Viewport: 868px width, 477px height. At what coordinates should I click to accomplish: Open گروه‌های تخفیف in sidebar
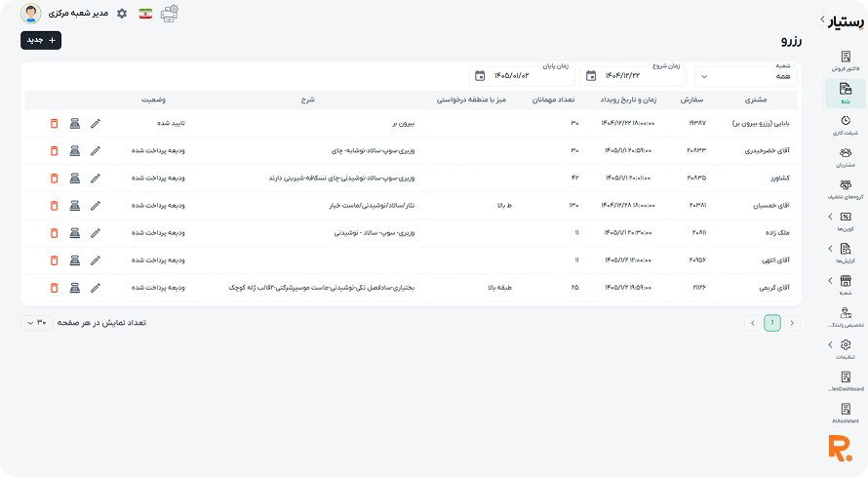click(846, 189)
